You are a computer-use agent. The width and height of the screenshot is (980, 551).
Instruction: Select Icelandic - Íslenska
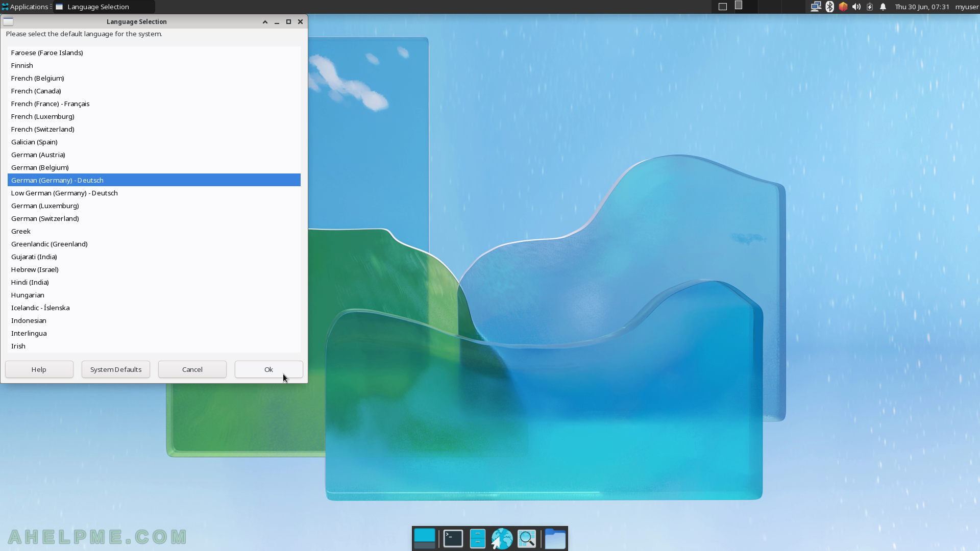point(154,308)
